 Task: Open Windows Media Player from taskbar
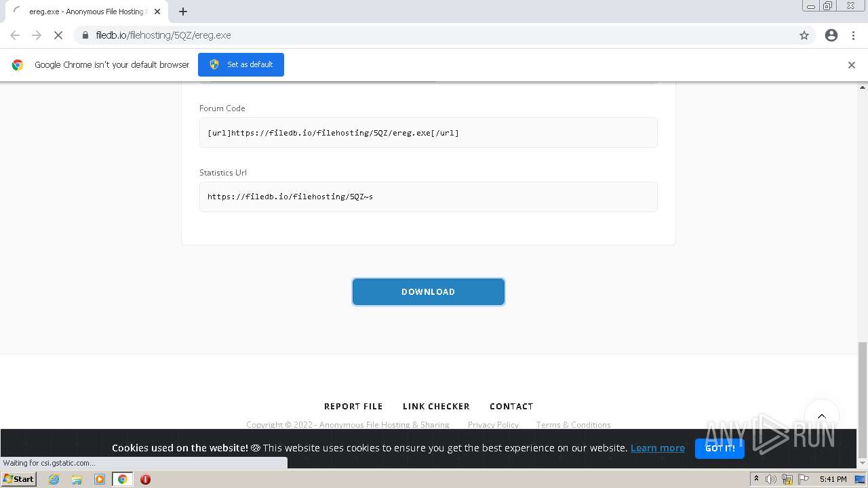pyautogui.click(x=100, y=479)
